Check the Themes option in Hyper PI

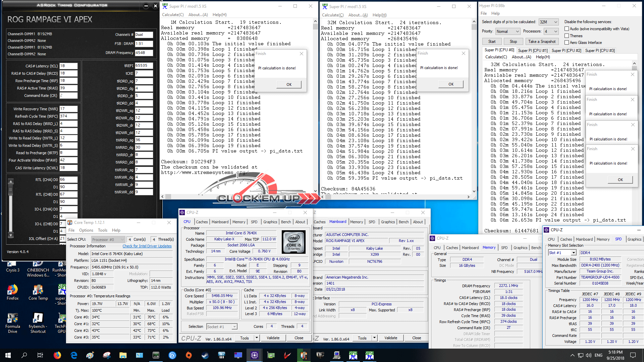point(567,36)
